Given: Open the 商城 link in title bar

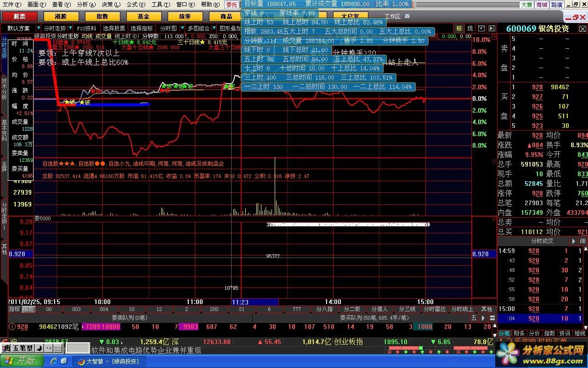Looking at the screenshot, I should point(542,4).
